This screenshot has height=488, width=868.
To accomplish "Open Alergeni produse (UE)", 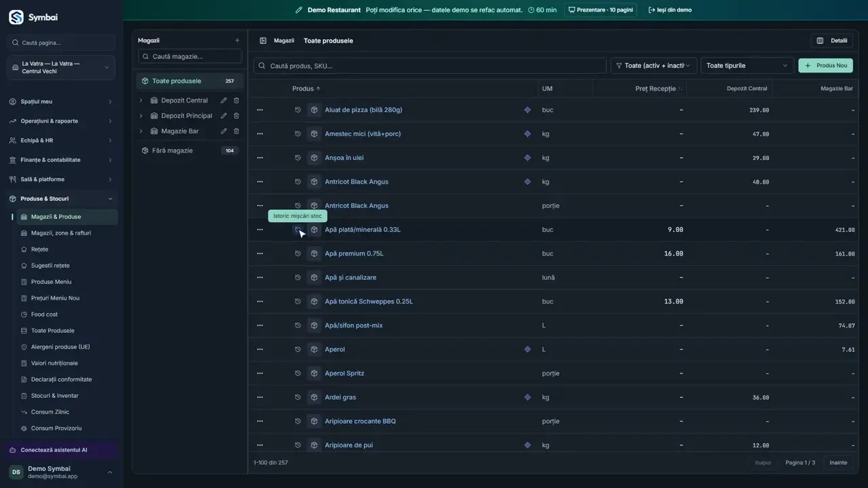I will click(60, 347).
